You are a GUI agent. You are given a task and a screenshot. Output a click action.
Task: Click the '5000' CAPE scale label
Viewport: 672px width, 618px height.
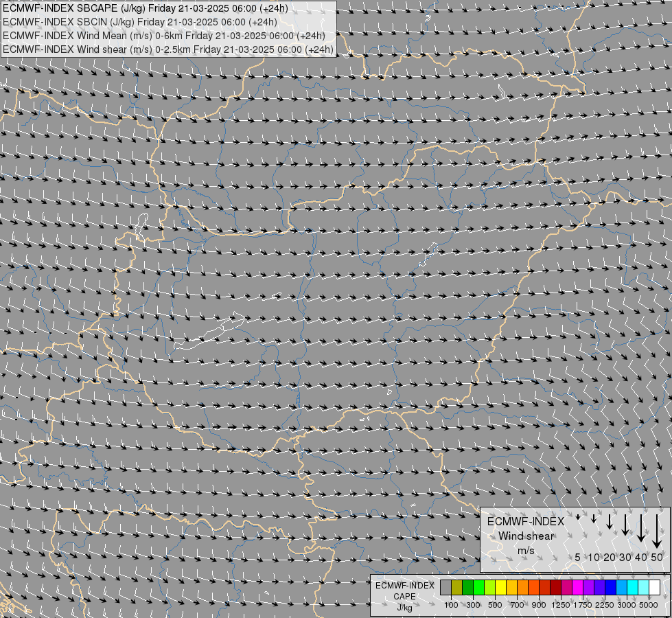tap(649, 605)
